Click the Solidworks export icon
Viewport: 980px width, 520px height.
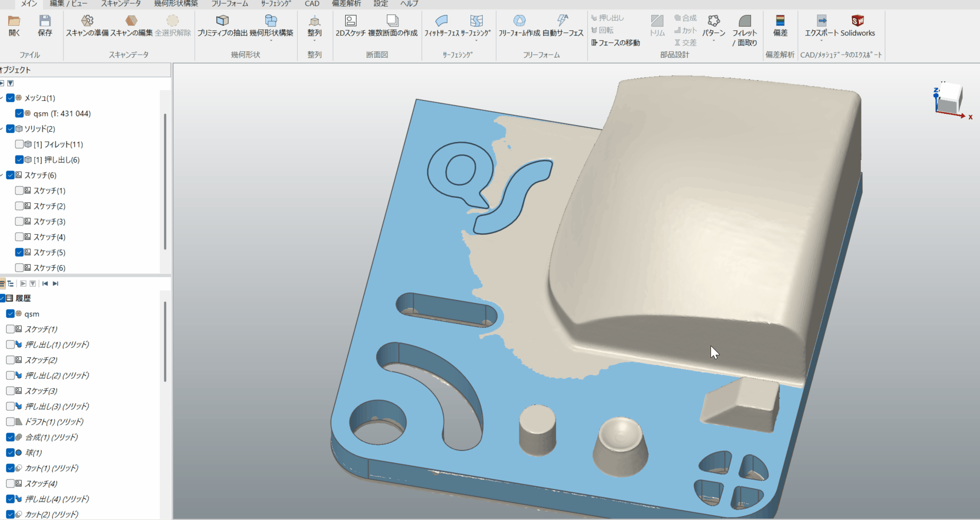tap(857, 21)
